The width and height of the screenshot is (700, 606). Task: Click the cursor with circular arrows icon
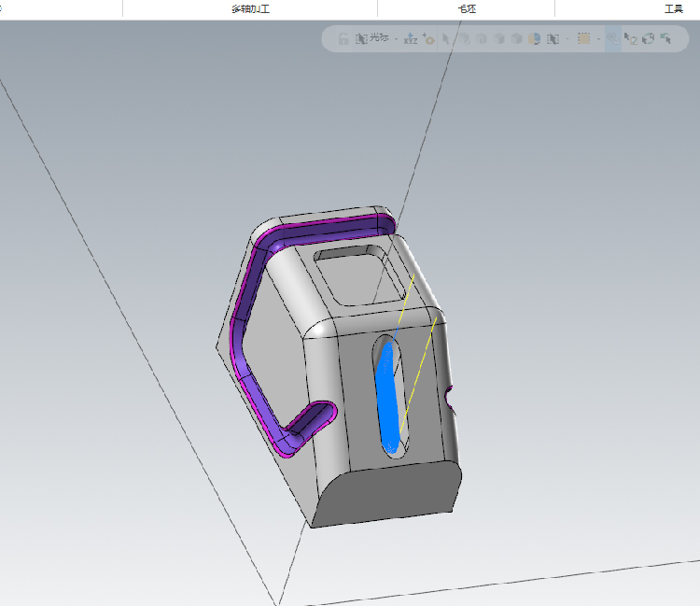point(649,39)
